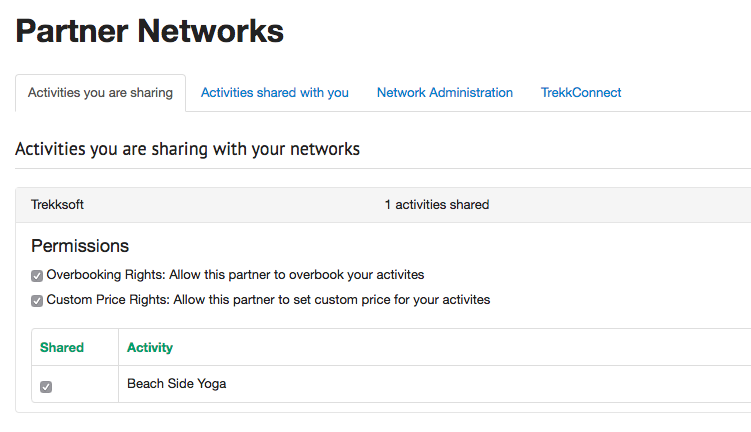Screen dimensions: 751x432
Task: Disable the Custom Price Rights checkbox
Action: (x=37, y=301)
